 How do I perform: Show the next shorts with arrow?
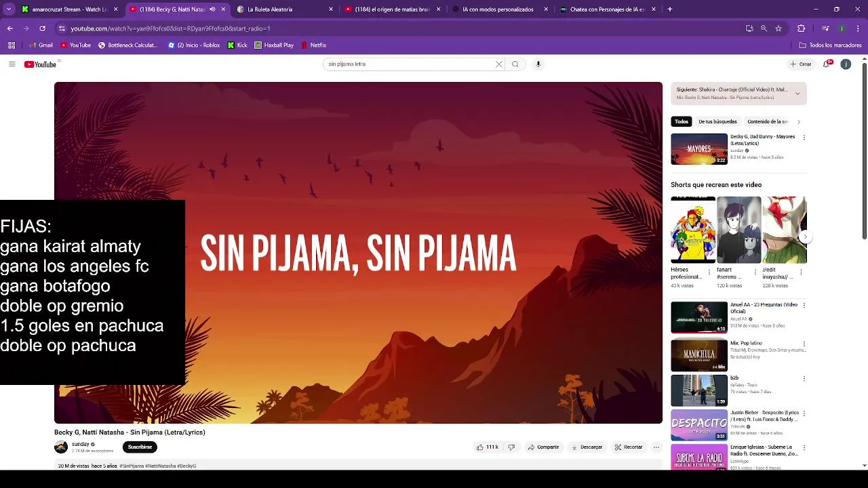[805, 237]
